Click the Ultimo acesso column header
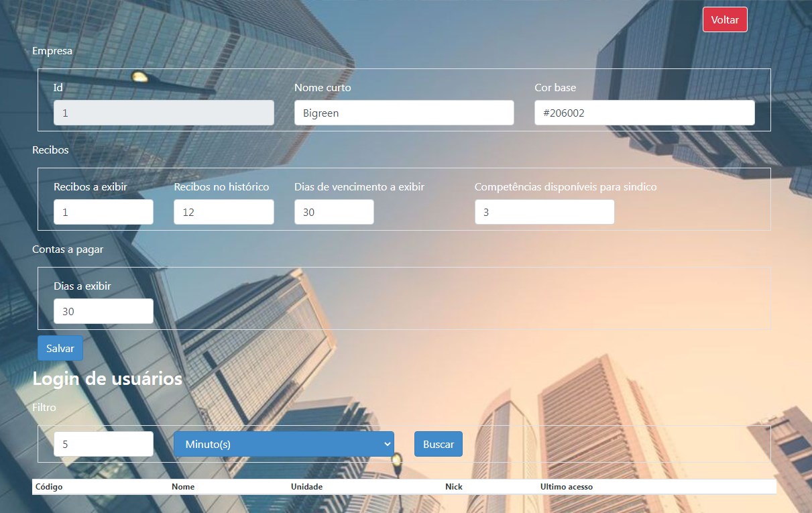This screenshot has width=812, height=513. point(566,487)
